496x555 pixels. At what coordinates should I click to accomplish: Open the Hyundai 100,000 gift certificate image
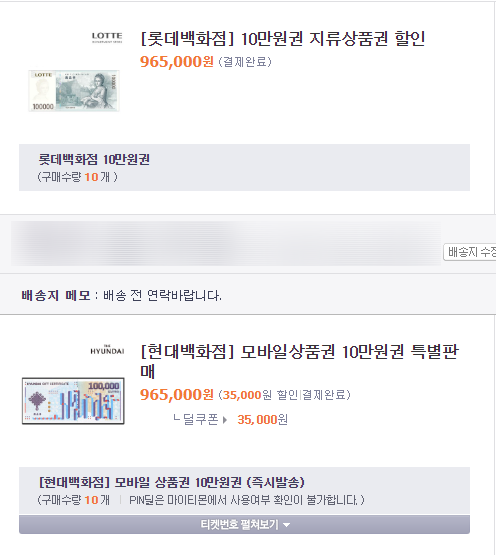coord(73,401)
